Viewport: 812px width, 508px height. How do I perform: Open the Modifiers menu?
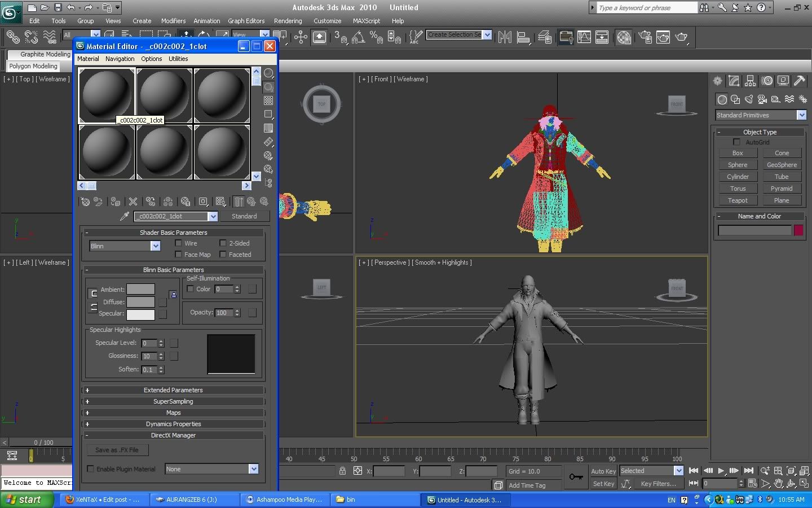pyautogui.click(x=173, y=21)
